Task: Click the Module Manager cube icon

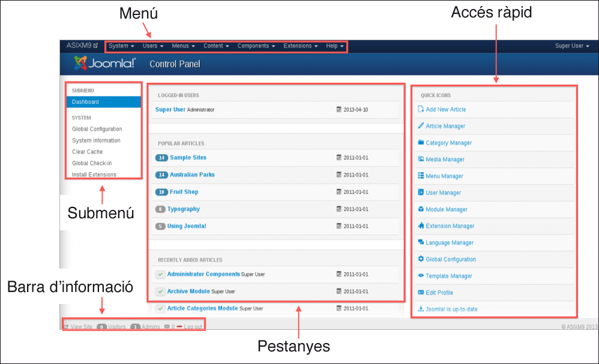Action: pos(421,209)
